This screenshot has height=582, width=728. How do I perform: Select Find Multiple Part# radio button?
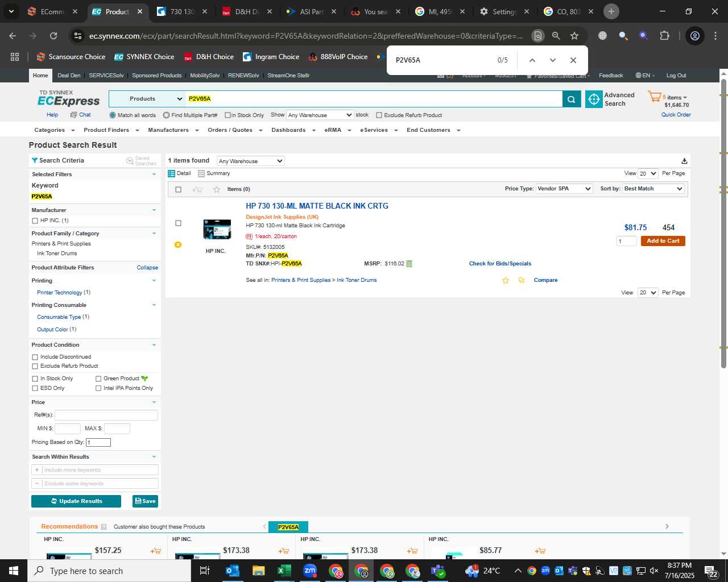[166, 115]
